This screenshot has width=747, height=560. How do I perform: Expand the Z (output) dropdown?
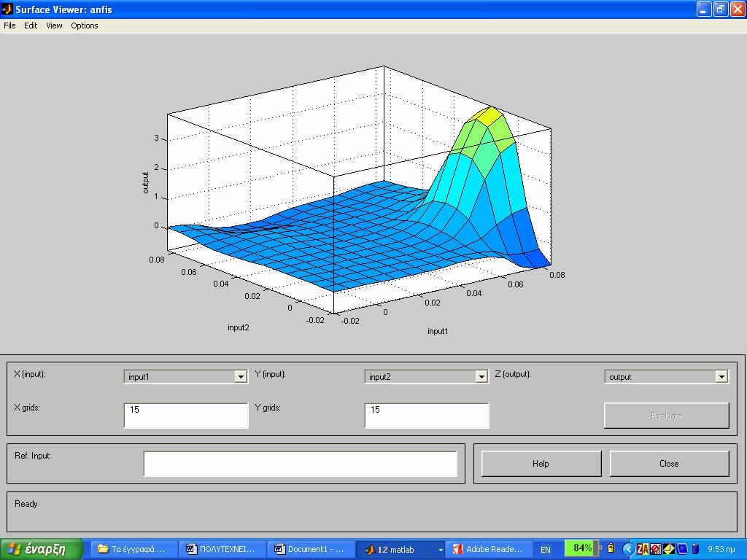(x=721, y=377)
